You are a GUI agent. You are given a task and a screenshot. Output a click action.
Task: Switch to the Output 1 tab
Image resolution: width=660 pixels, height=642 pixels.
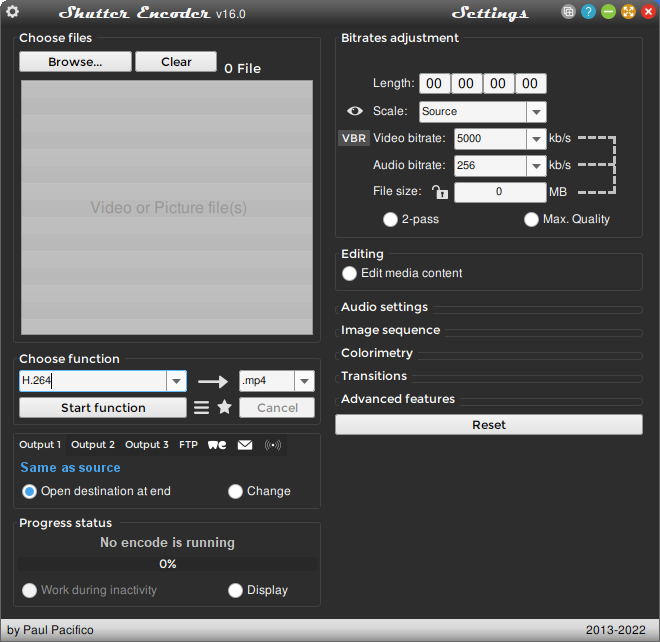[40, 445]
